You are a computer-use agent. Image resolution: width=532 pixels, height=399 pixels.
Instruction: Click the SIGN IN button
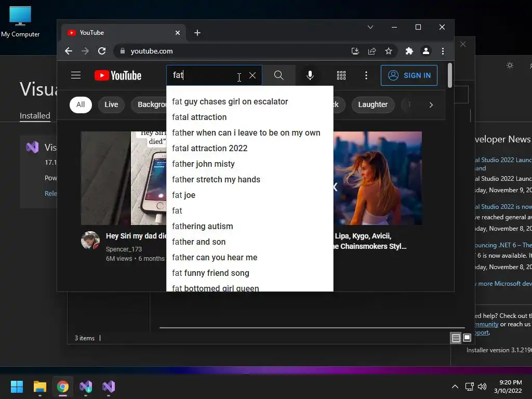coord(409,75)
